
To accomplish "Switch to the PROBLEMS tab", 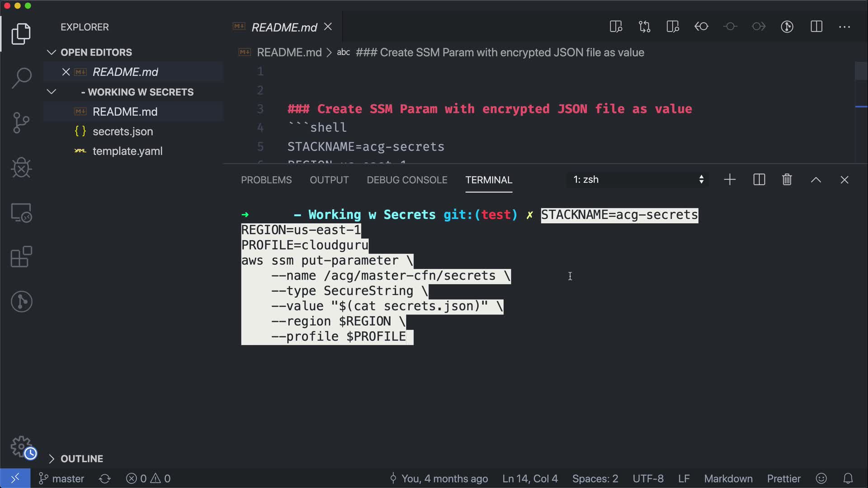I will pyautogui.click(x=266, y=180).
